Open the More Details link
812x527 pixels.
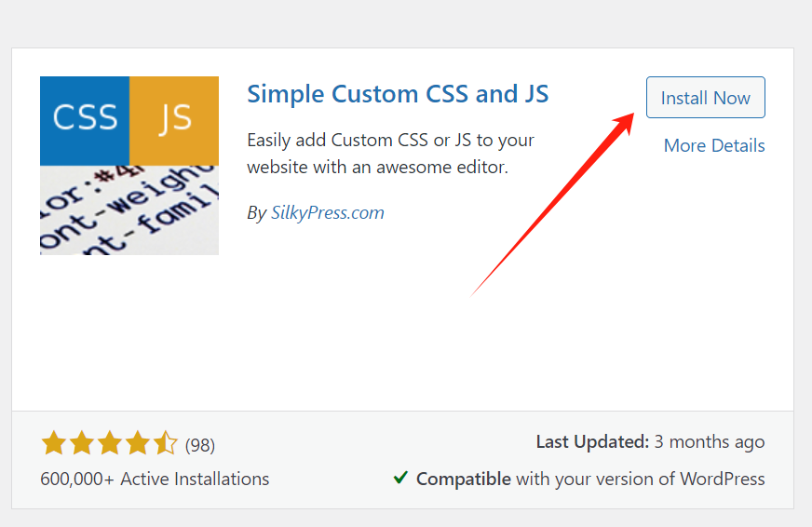(x=714, y=146)
